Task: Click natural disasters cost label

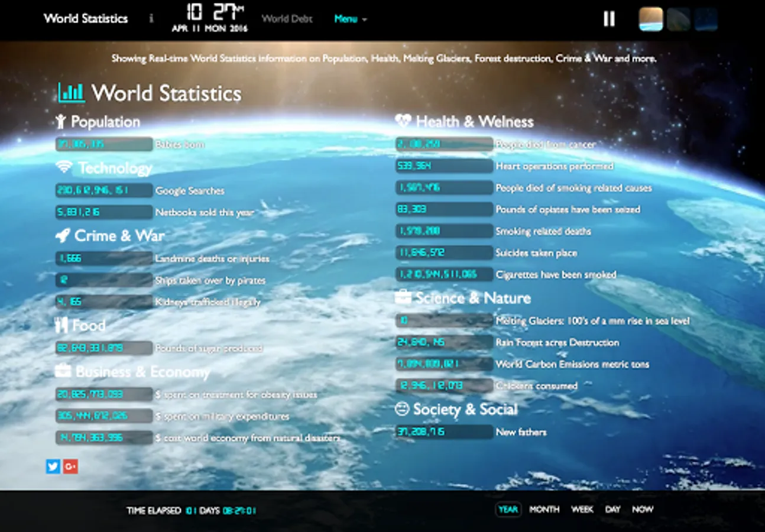Action: 248,438
